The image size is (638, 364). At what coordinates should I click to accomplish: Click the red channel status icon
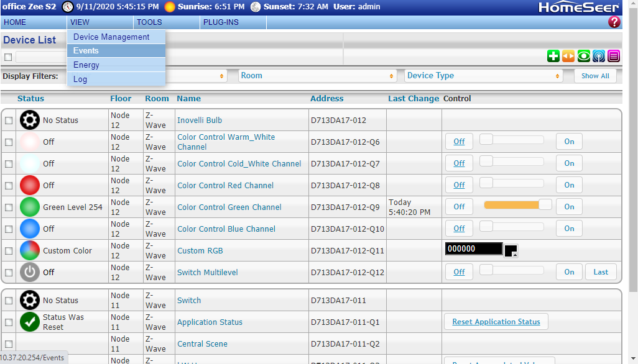(x=30, y=185)
